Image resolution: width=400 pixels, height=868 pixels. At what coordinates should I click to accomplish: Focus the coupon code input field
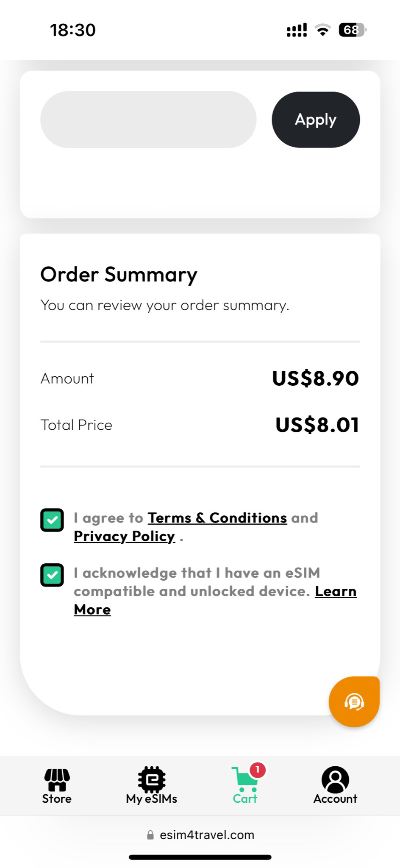148,120
